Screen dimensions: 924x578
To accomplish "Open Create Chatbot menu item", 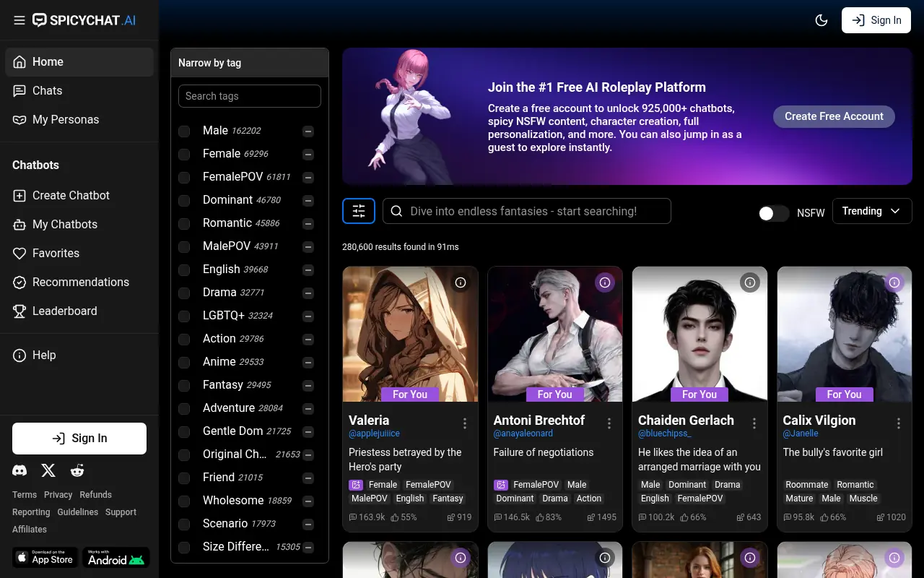I will tap(71, 195).
